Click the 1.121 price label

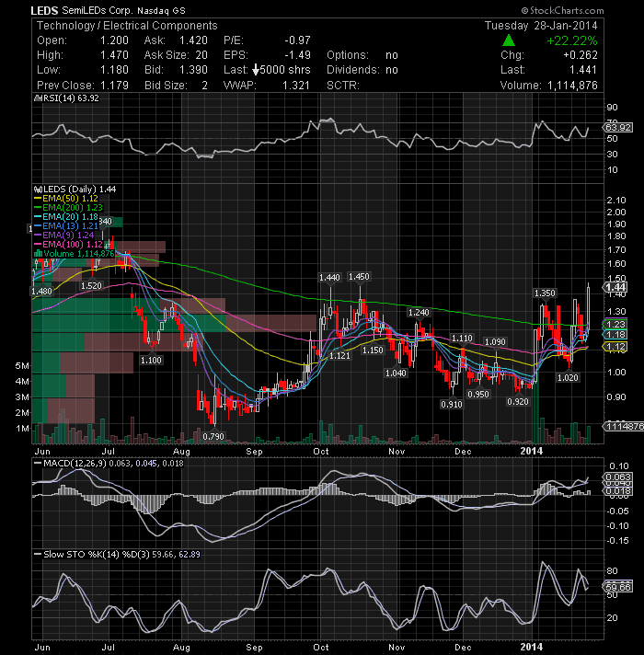[340, 355]
